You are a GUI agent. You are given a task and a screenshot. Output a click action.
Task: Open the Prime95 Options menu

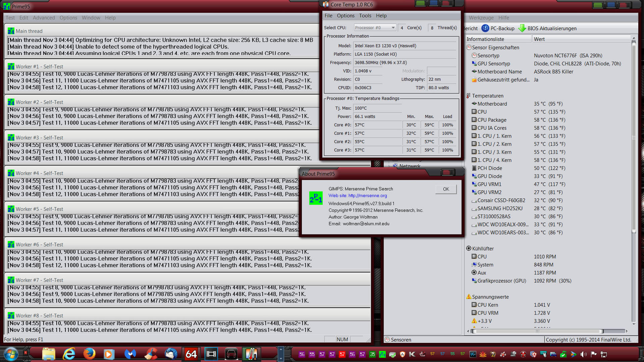click(68, 18)
